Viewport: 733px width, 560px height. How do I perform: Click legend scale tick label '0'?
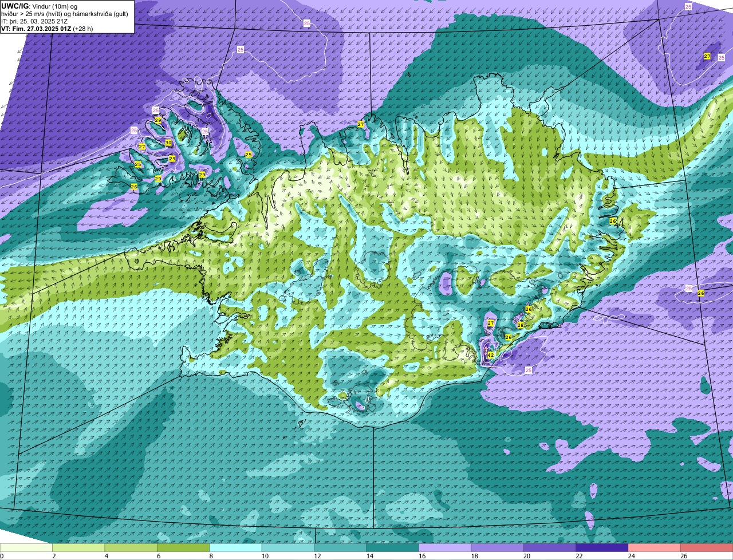(2, 556)
